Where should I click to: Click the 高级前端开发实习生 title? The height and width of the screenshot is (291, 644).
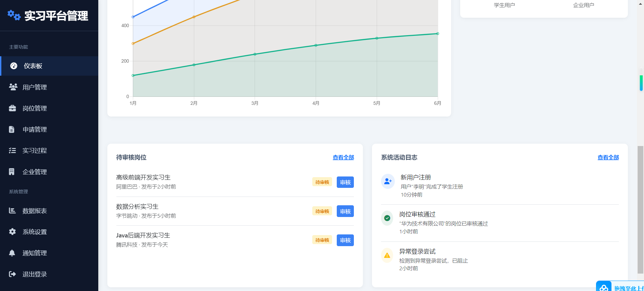click(x=143, y=177)
